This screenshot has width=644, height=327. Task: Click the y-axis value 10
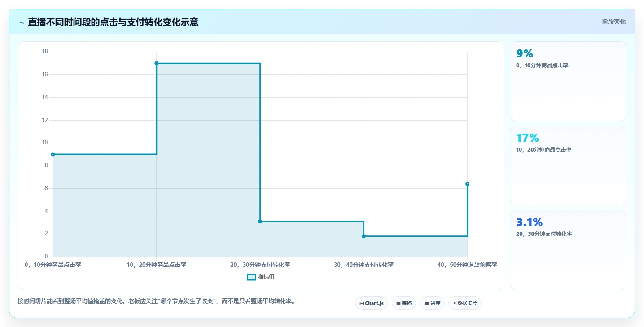click(x=44, y=143)
